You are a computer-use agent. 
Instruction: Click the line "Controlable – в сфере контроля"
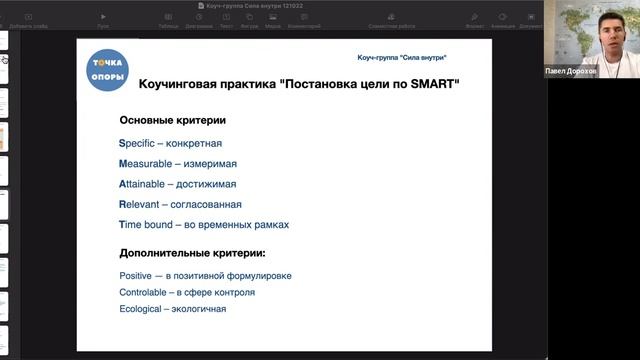coord(187,293)
